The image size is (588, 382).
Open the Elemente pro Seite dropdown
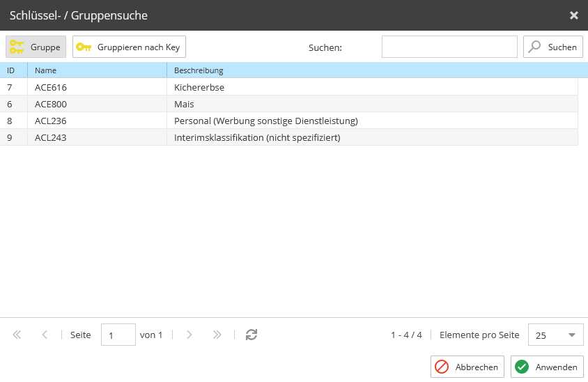556,335
